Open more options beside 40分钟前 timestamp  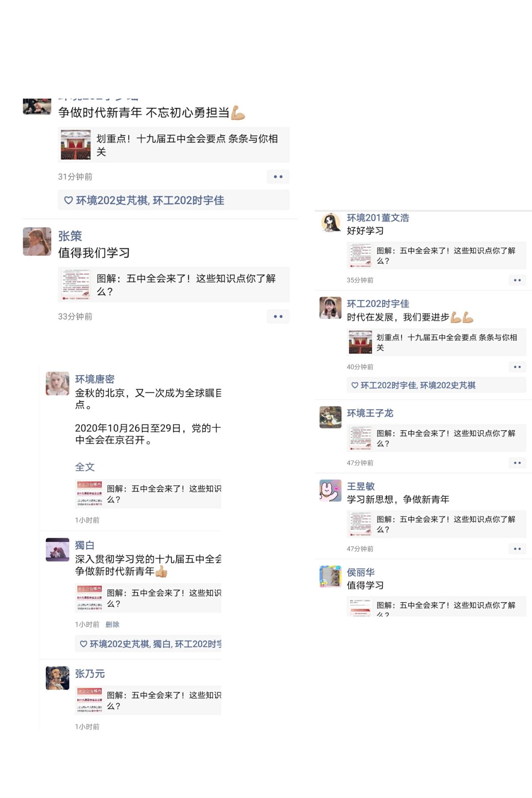click(x=517, y=367)
